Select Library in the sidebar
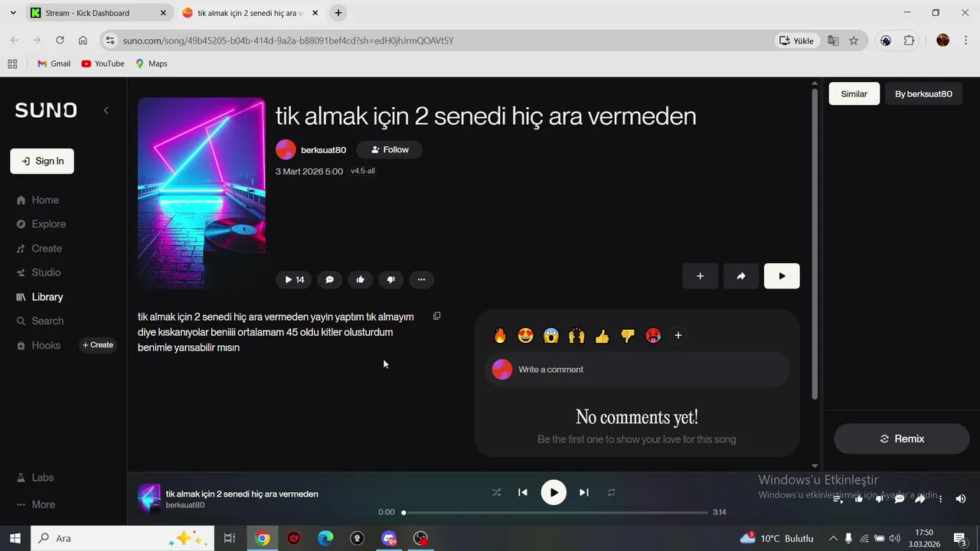980x551 pixels. pyautogui.click(x=40, y=297)
